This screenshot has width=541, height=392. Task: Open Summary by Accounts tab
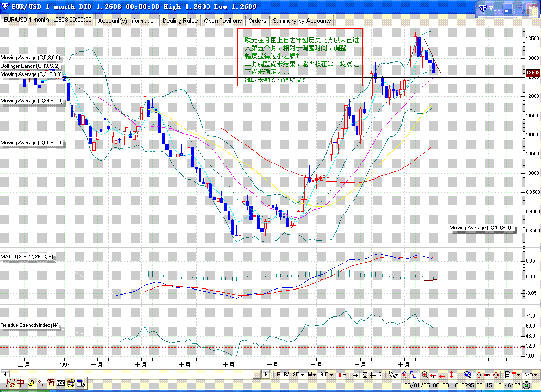tap(302, 21)
